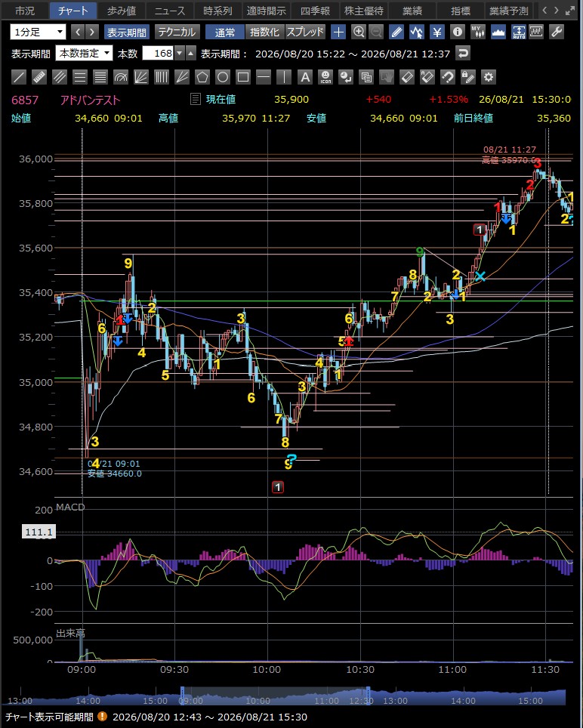Viewport: 583px width, 728px height.
Task: Open the ニュース tab
Action: coord(169,11)
